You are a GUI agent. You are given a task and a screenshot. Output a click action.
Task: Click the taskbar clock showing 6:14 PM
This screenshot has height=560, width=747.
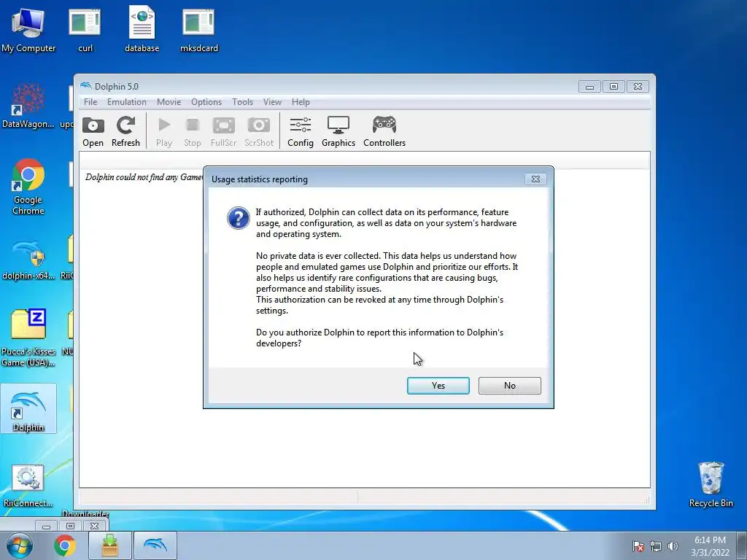point(710,546)
